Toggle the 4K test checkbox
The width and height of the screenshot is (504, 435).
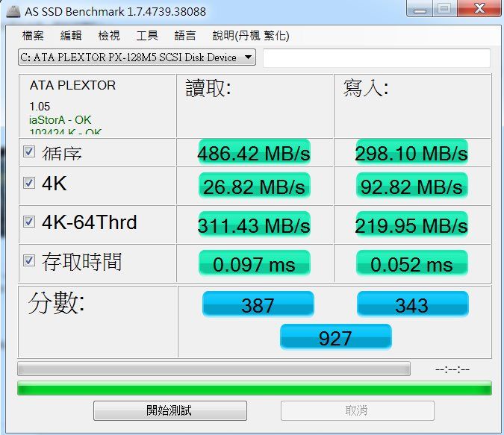point(29,183)
